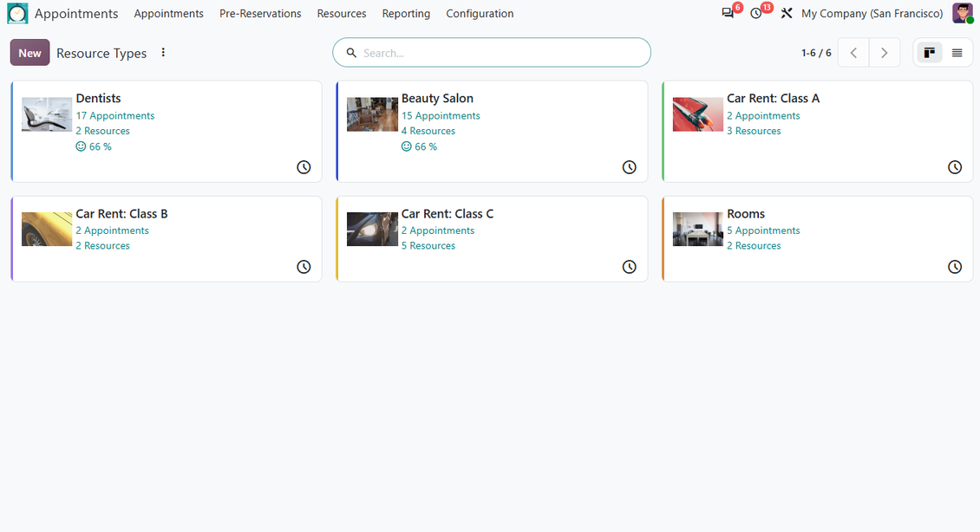Create a New resource type
The image size is (980, 532).
(30, 53)
